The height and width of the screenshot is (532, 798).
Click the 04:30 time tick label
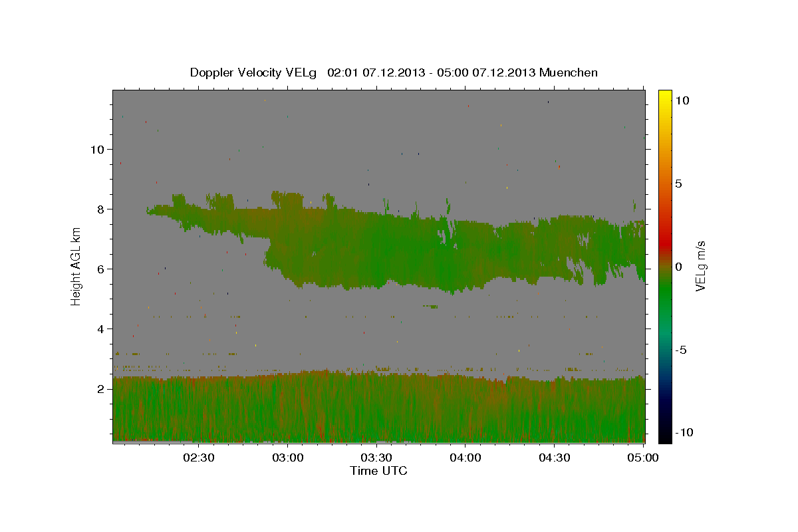pos(554,458)
